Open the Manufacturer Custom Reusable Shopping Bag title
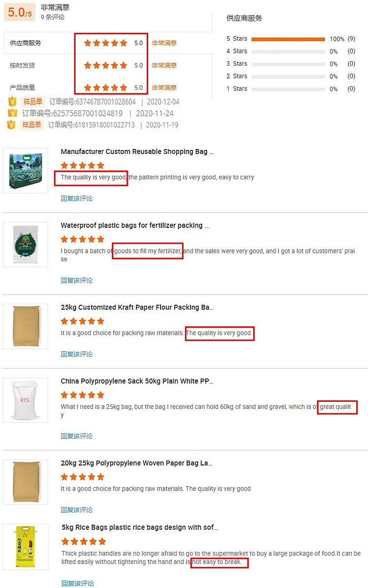368x588 pixels. point(137,152)
